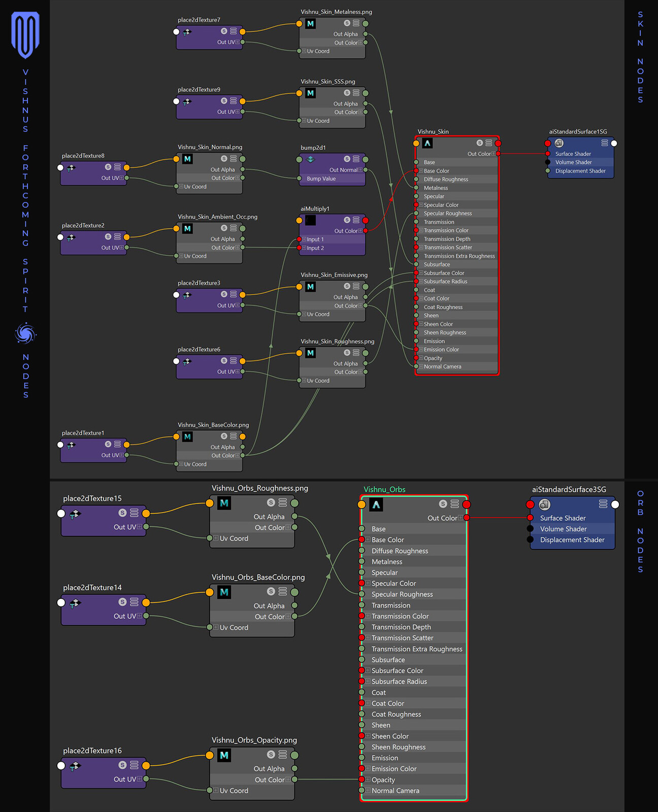Toggle solo on Vishnu_Orbs_Roughness.png node

pos(271,502)
